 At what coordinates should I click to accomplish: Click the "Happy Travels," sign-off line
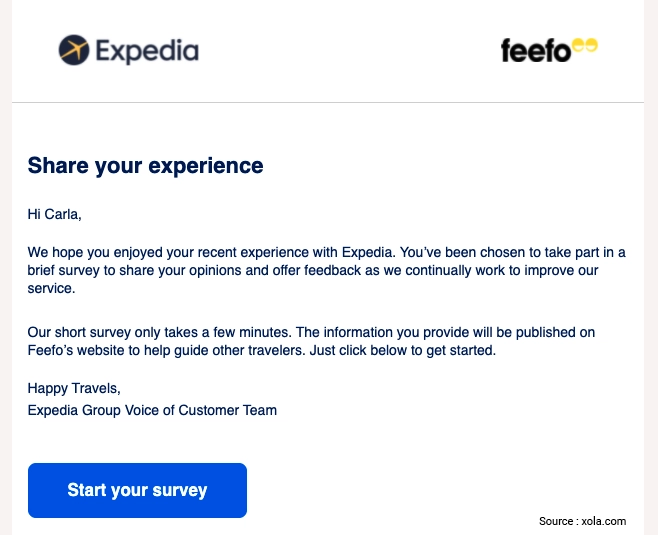(x=74, y=389)
